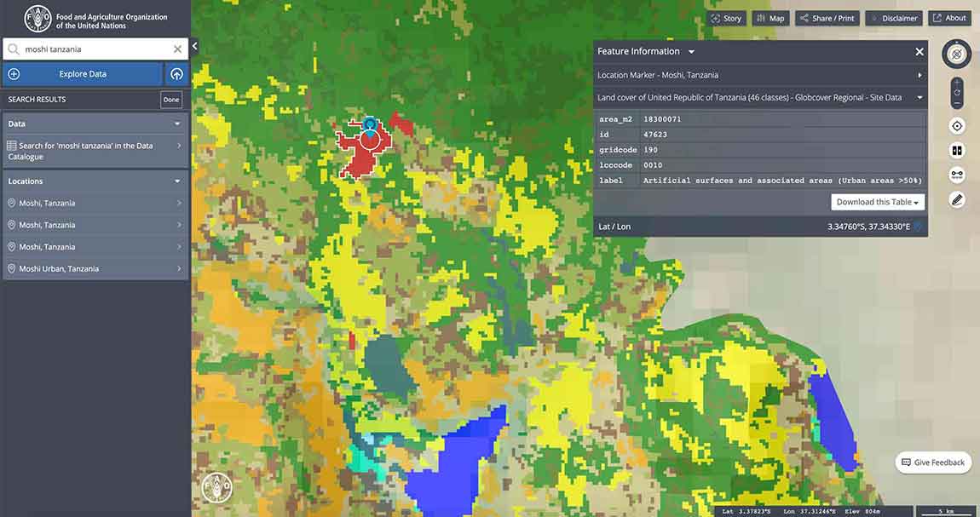Open the Download this Table dropdown

point(878,202)
